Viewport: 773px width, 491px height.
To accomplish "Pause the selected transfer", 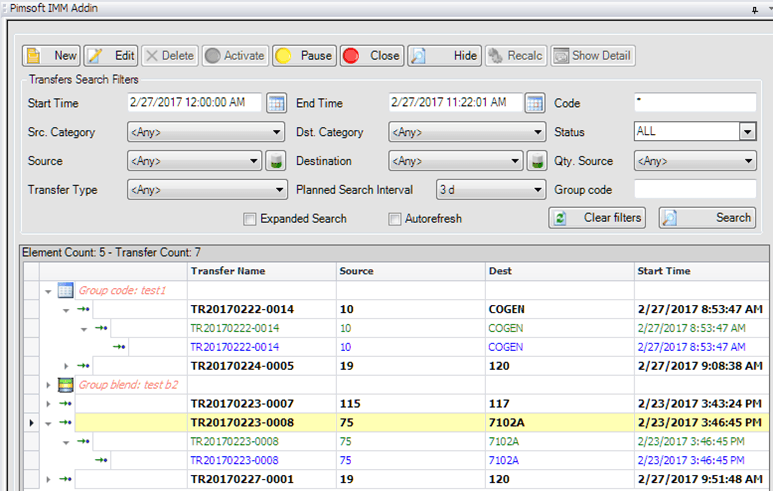I will (x=303, y=56).
